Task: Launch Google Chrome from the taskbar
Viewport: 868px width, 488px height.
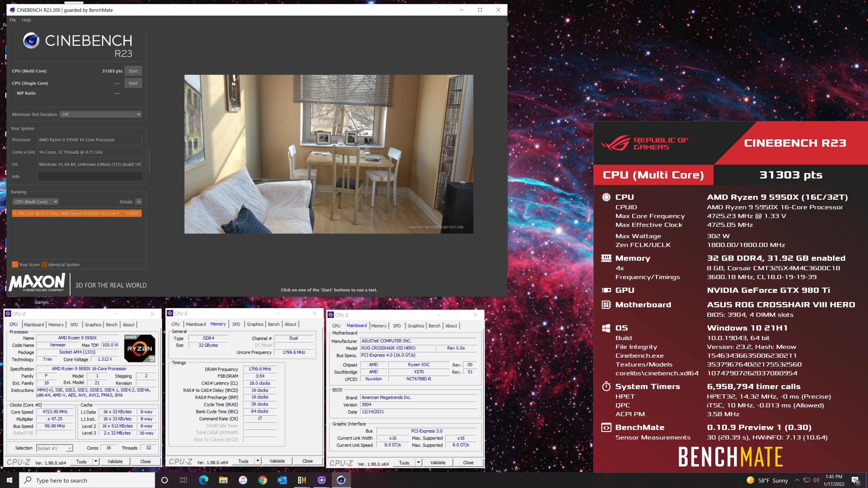Action: click(x=262, y=480)
